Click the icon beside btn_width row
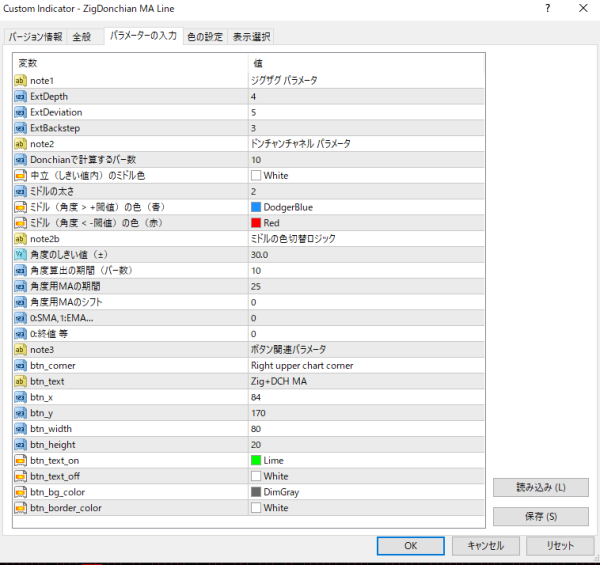Image resolution: width=600 pixels, height=565 pixels. (21, 428)
